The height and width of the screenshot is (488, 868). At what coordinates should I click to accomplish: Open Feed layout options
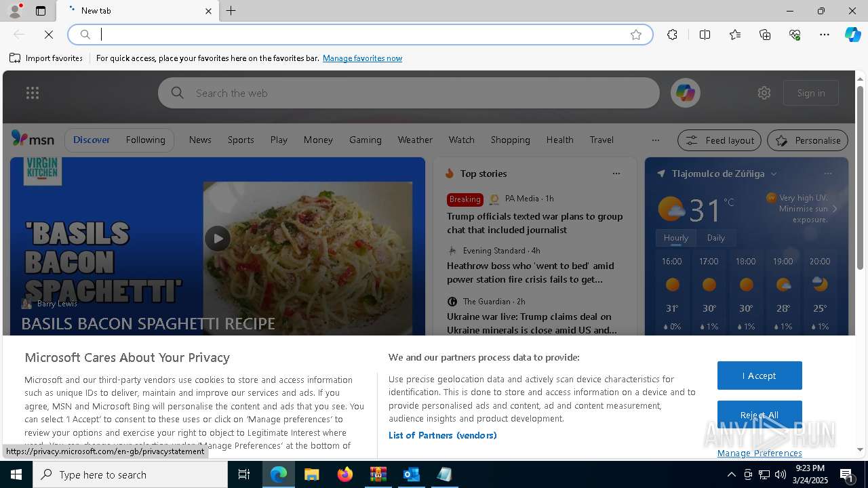point(719,140)
